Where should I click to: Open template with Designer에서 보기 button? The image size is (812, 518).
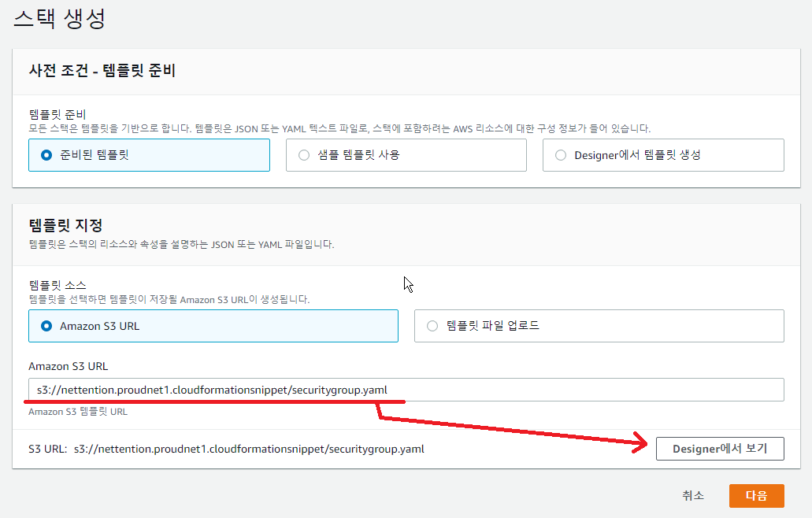(719, 449)
